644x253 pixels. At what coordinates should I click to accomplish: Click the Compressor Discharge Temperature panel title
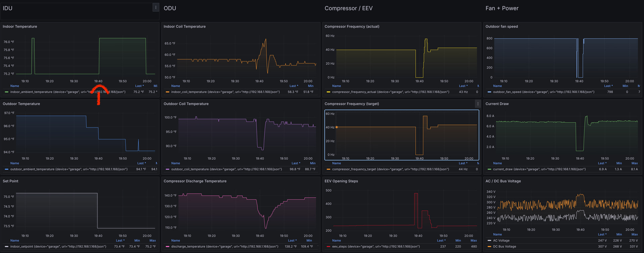click(195, 181)
